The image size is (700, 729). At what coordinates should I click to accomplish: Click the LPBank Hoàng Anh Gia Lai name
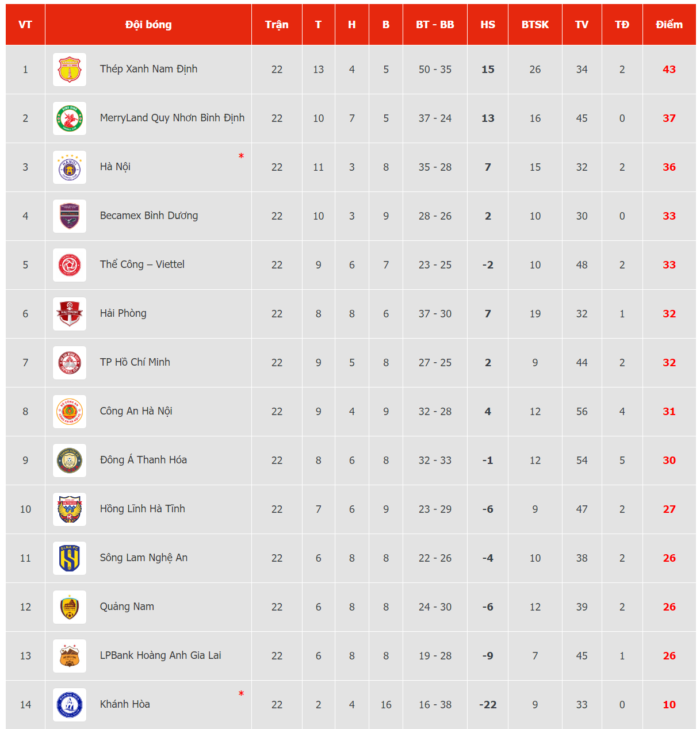(x=160, y=655)
